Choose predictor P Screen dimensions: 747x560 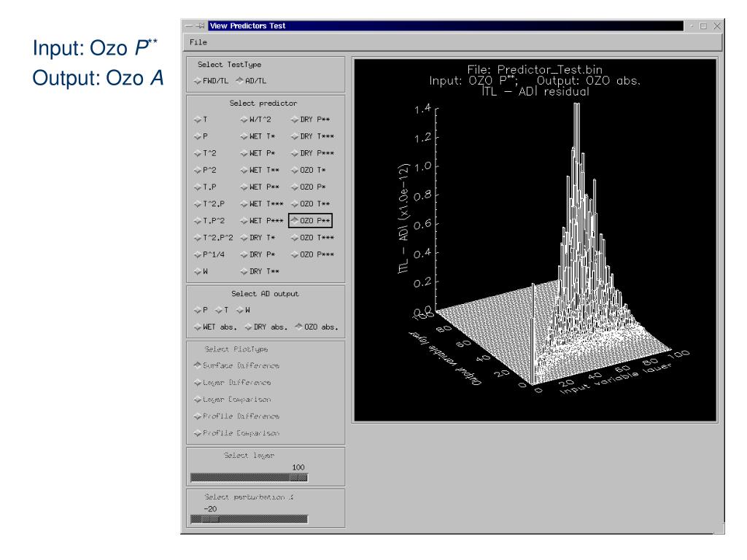click(x=201, y=136)
